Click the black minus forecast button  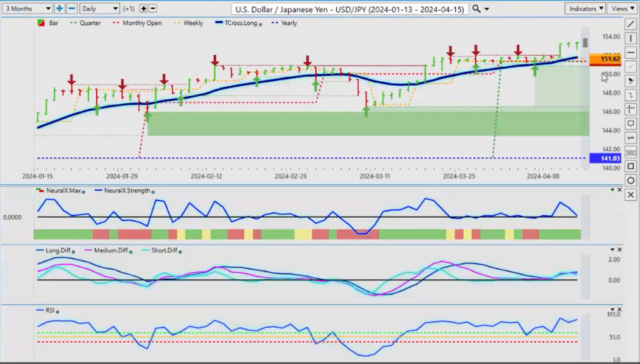coord(152,9)
